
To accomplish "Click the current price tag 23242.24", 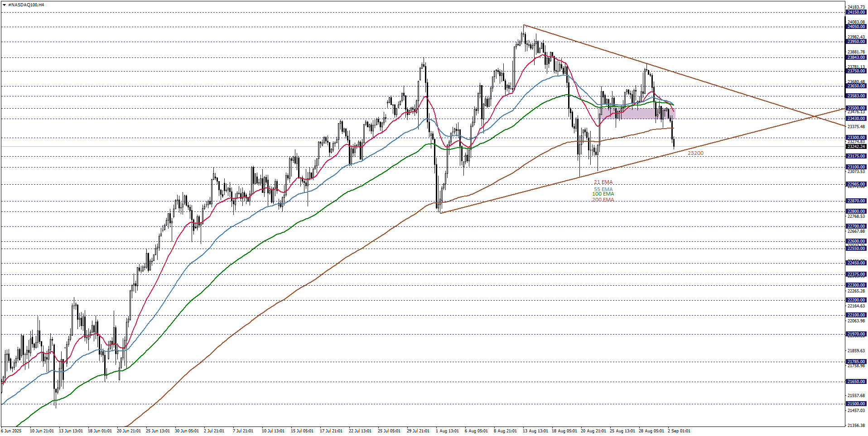I will (856, 147).
